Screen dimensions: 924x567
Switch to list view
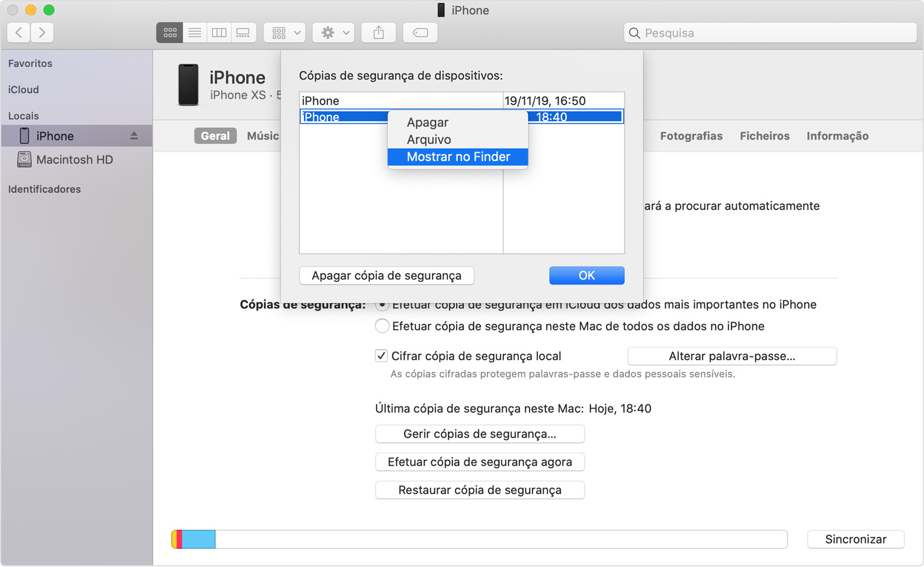(x=195, y=33)
